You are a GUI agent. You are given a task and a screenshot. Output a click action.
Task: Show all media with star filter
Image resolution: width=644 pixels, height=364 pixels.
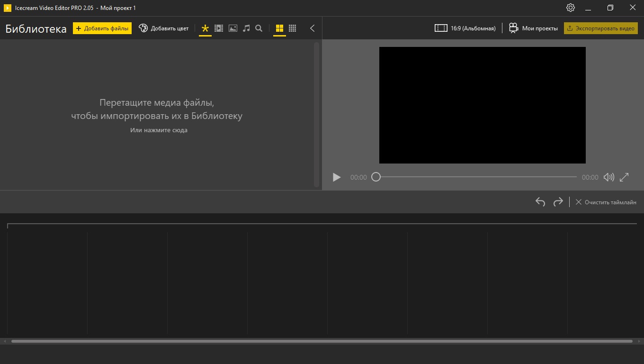[x=205, y=28]
